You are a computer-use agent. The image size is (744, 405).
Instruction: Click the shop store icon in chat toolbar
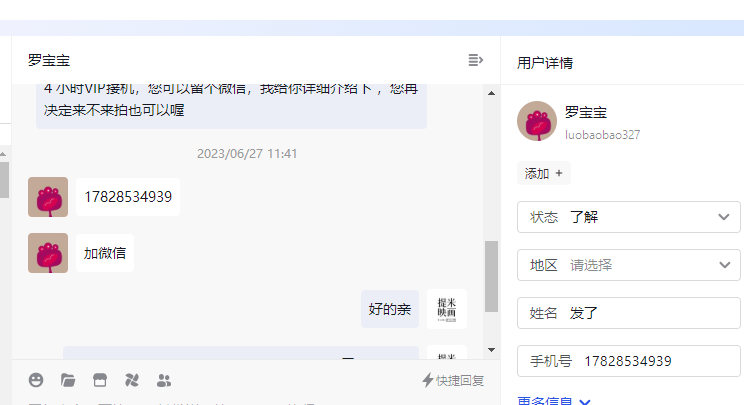coord(100,380)
